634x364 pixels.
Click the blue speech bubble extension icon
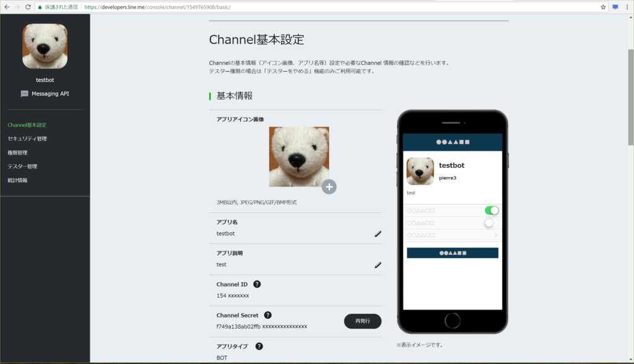click(615, 6)
